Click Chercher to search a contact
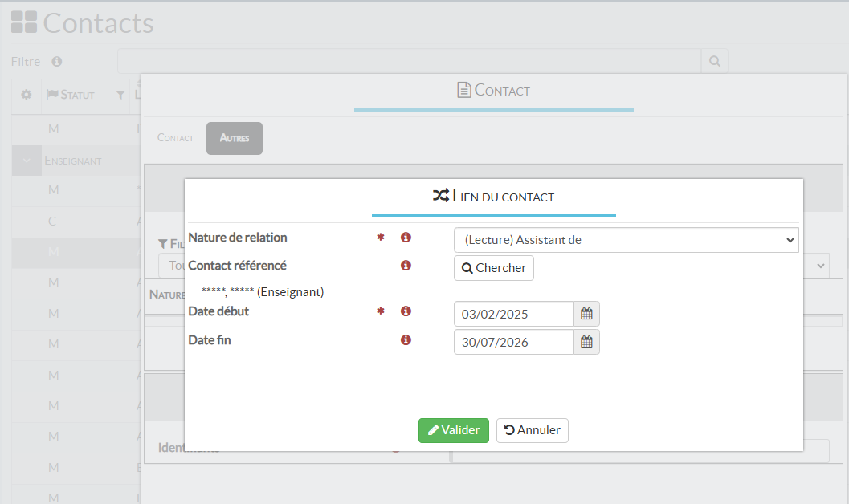 coord(493,268)
